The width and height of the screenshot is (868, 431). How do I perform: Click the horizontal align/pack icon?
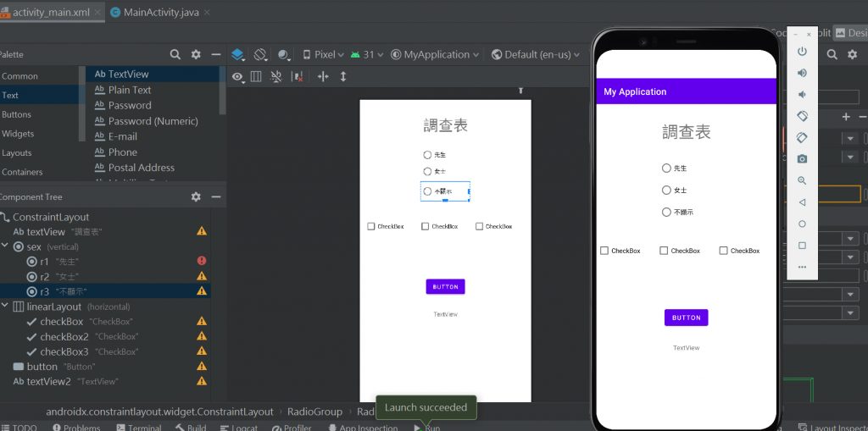[323, 77]
